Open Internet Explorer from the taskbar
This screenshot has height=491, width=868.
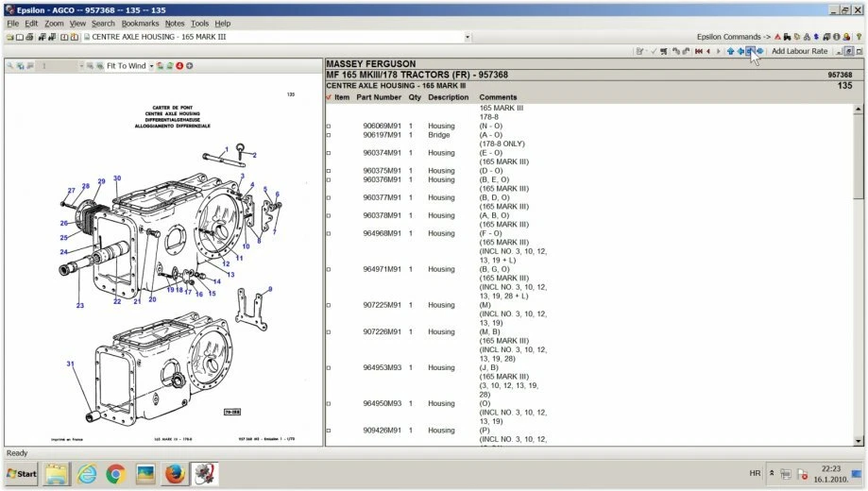coord(87,474)
